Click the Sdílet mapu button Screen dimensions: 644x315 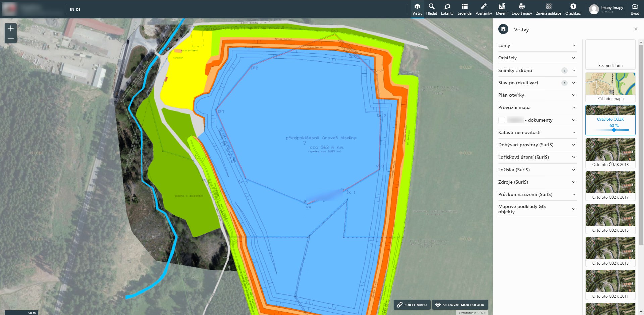(412, 305)
